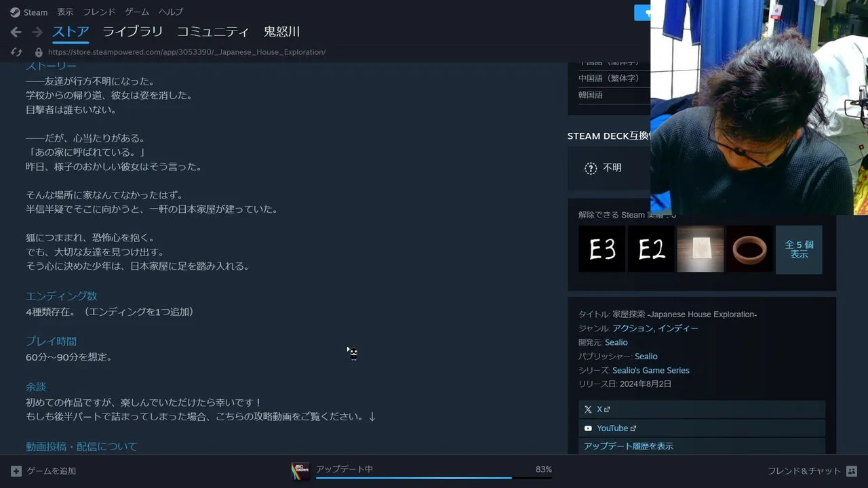Click the plus icon for ゲームを追加

[x=16, y=471]
